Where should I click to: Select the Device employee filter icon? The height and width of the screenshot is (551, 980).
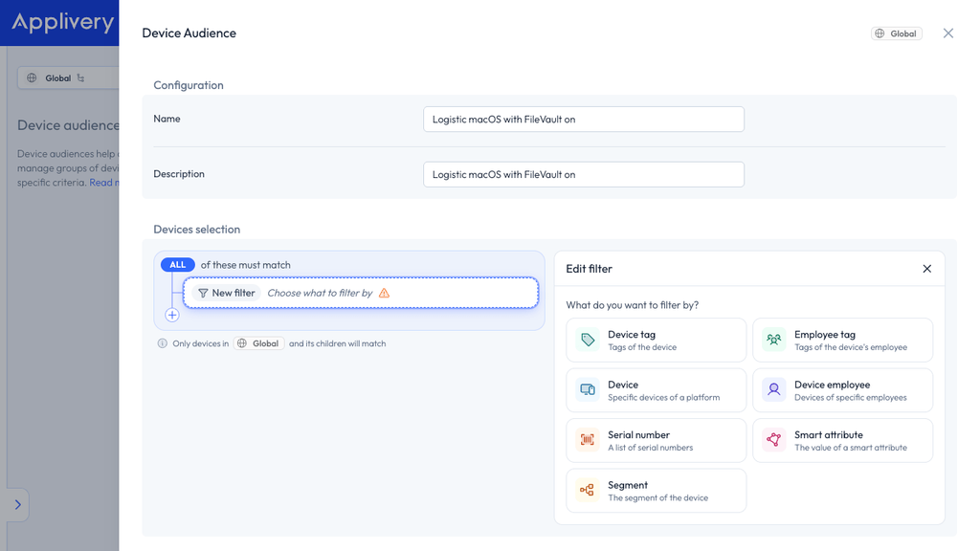[x=773, y=390]
